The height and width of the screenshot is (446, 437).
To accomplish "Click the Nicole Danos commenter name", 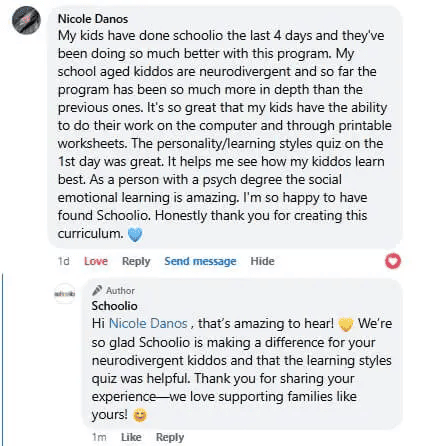I will coord(93,19).
